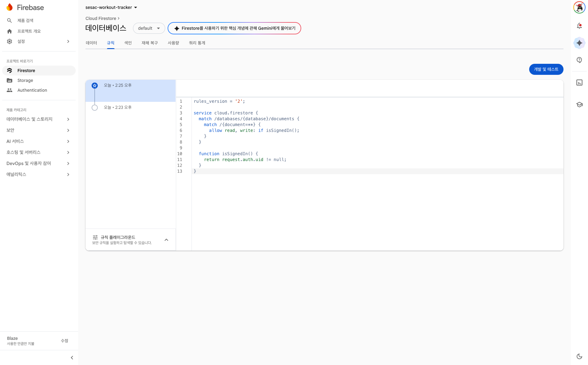Open the Cloud Shell terminal icon

click(579, 83)
